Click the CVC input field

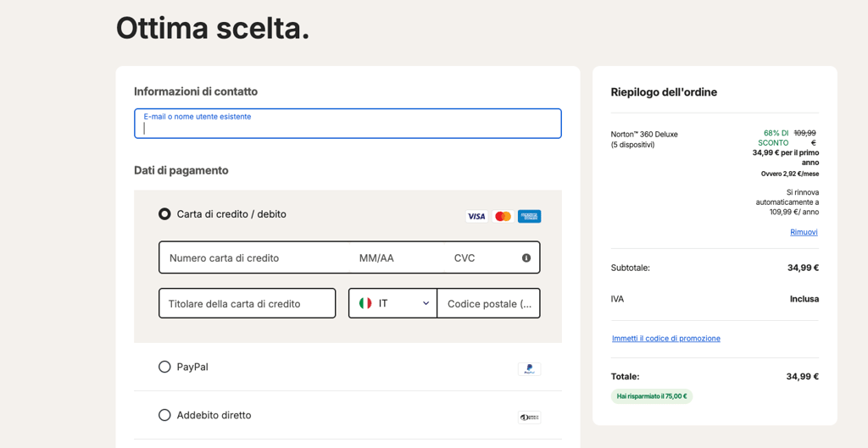point(481,257)
